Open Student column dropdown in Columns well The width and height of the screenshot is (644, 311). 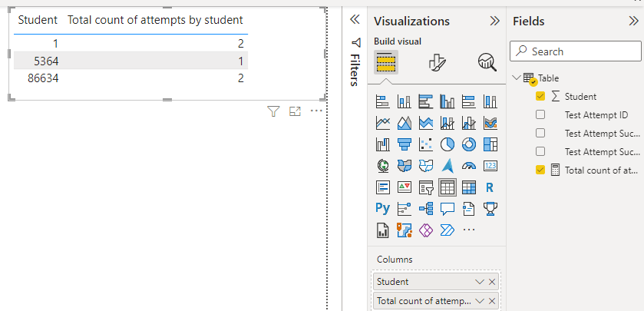[x=480, y=282]
